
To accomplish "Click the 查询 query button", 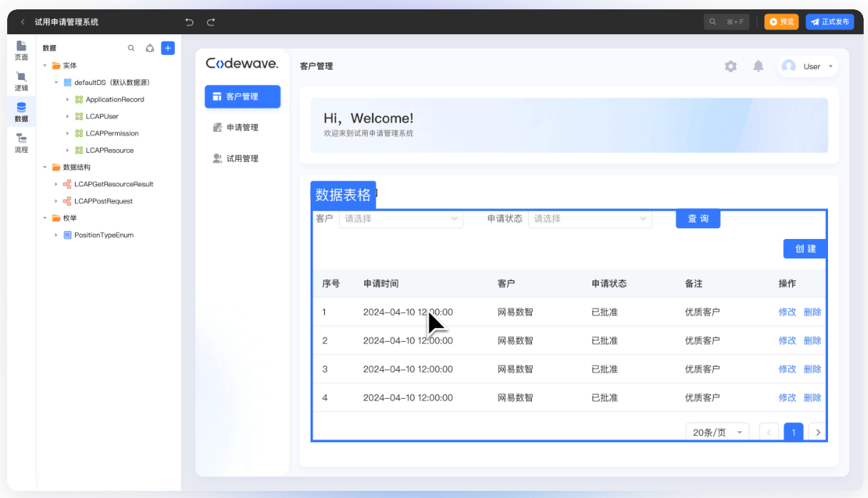I will pos(698,219).
